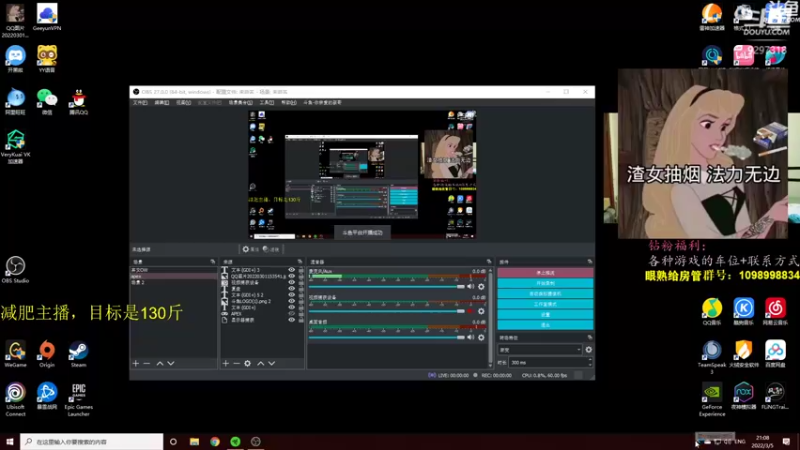Move the scene down with the down arrow
This screenshot has width=800, height=450.
click(x=171, y=363)
